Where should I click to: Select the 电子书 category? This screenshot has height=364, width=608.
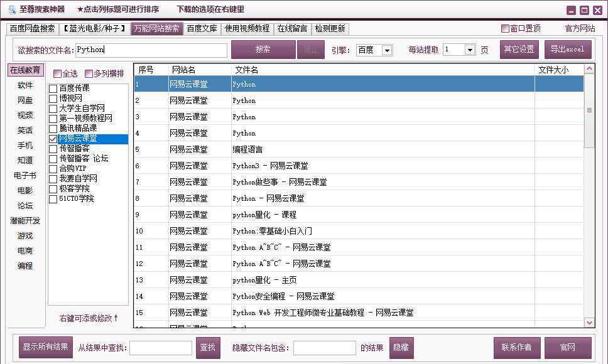pos(26,176)
